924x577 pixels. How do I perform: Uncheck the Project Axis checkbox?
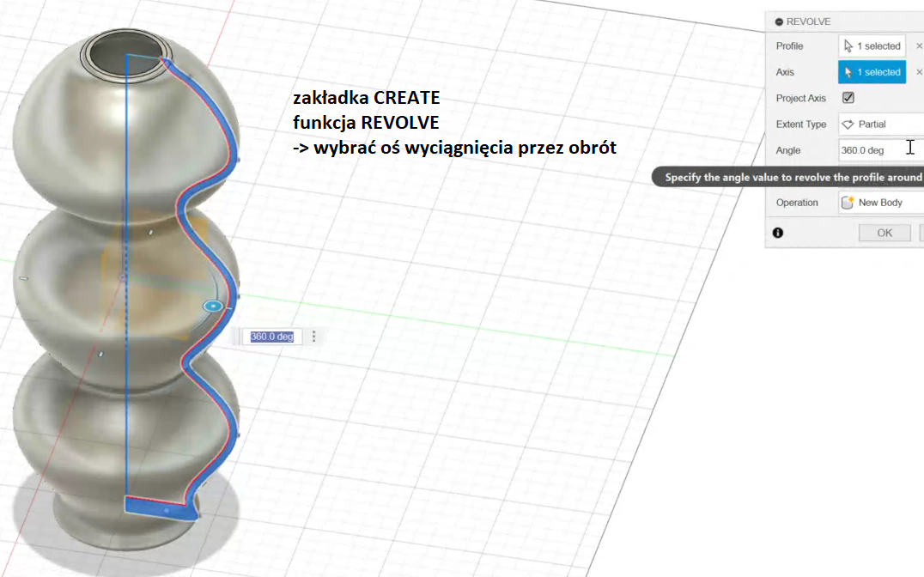[848, 98]
